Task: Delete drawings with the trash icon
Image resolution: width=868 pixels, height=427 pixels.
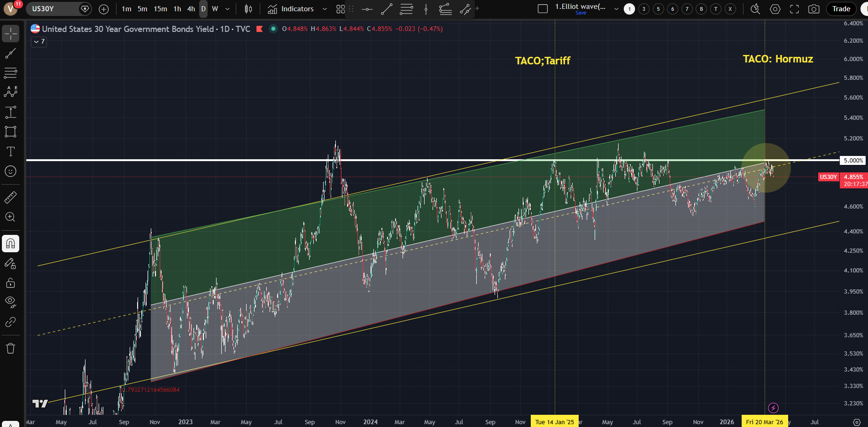Action: (x=10, y=348)
